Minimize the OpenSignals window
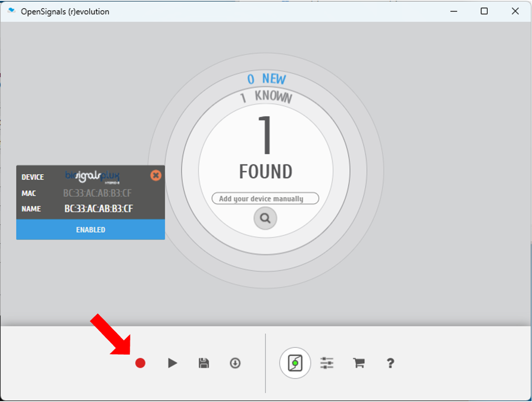 [x=454, y=11]
